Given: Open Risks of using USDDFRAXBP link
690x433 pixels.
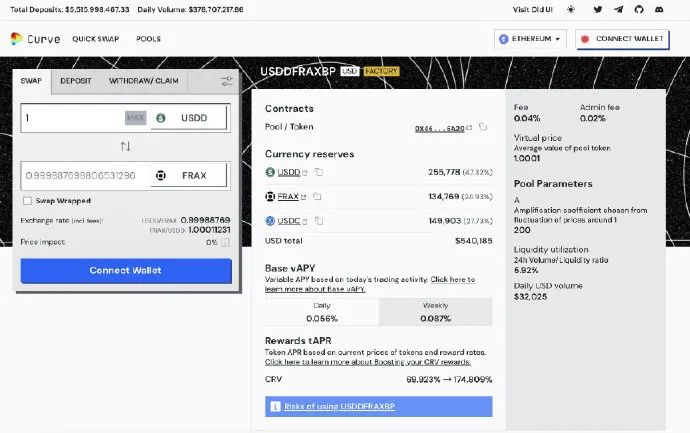Looking at the screenshot, I should [x=378, y=406].
